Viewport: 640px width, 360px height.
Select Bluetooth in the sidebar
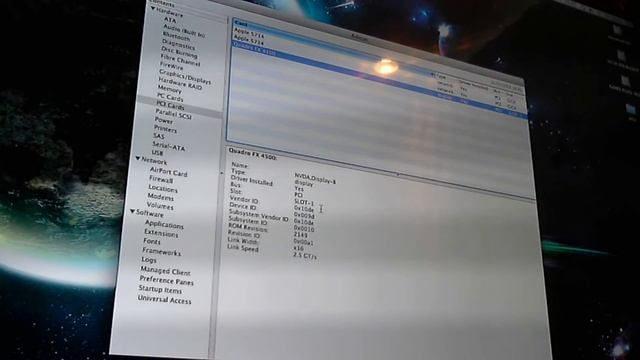[176, 36]
